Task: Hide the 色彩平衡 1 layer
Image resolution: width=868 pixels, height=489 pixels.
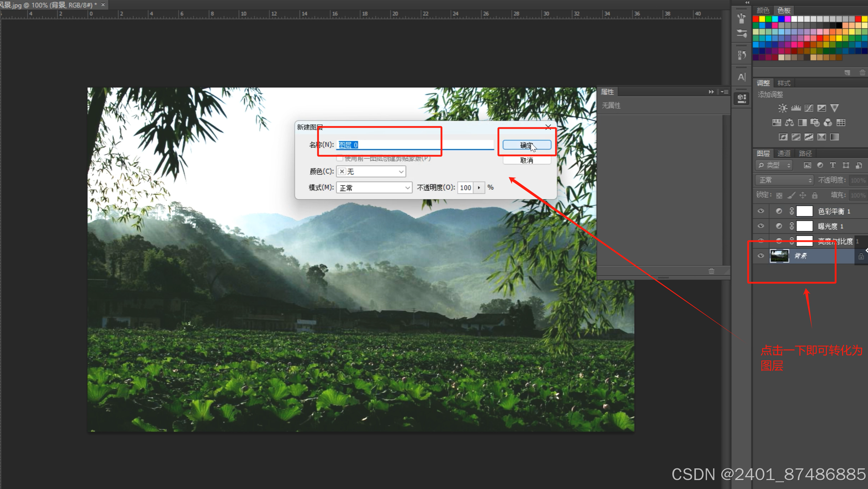Action: tap(761, 211)
